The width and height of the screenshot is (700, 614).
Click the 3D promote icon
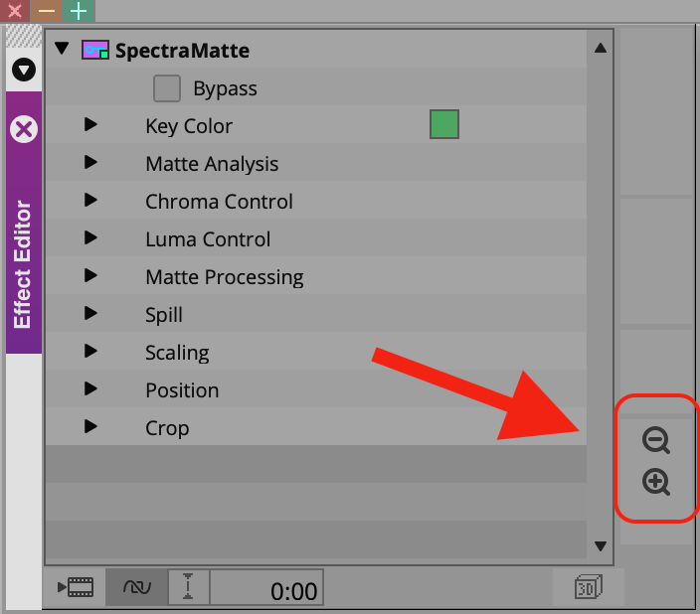coord(588,587)
